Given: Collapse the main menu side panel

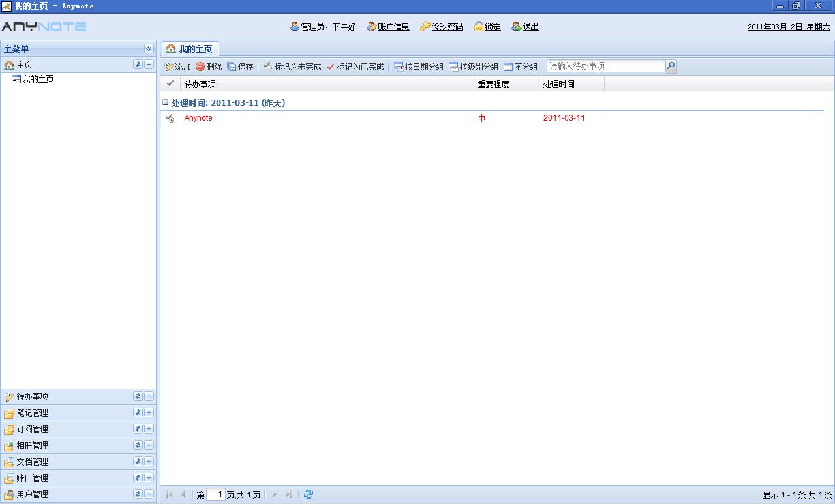Looking at the screenshot, I should (x=149, y=49).
